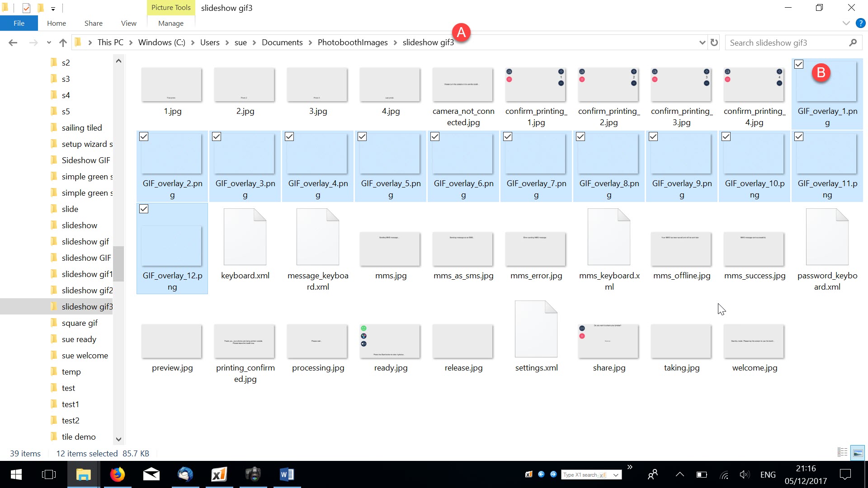The image size is (868, 488).
Task: Go back with the Back arrow
Action: pos(13,42)
